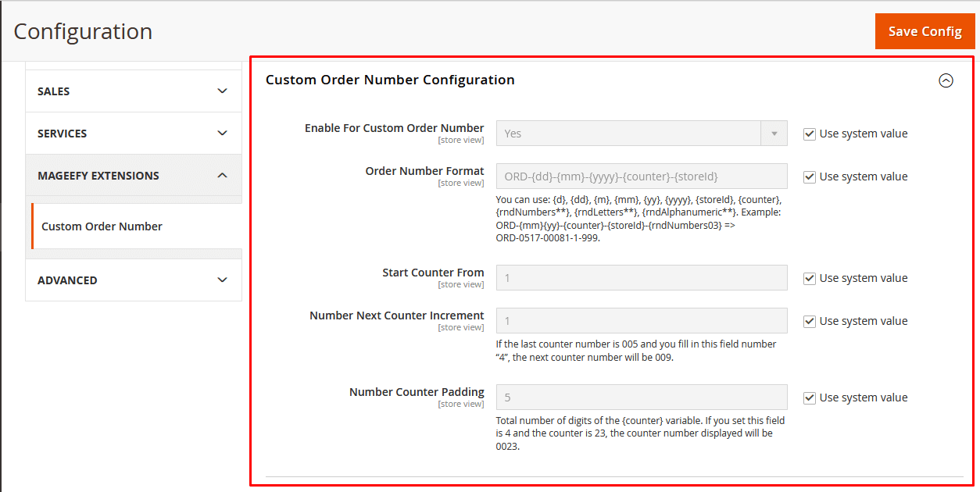Click the Configuration page title
This screenshot has height=492, width=980.
click(x=83, y=32)
